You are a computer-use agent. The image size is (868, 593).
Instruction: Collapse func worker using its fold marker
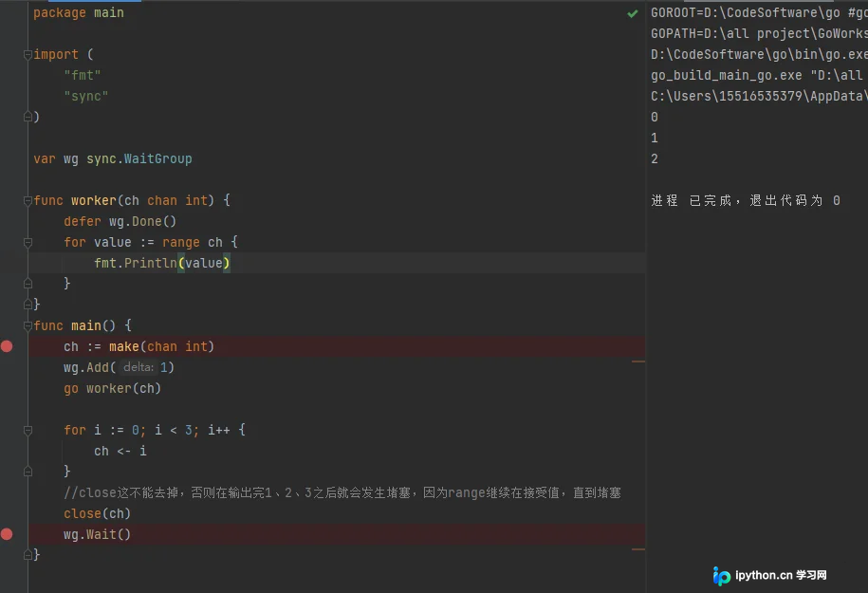tap(28, 200)
